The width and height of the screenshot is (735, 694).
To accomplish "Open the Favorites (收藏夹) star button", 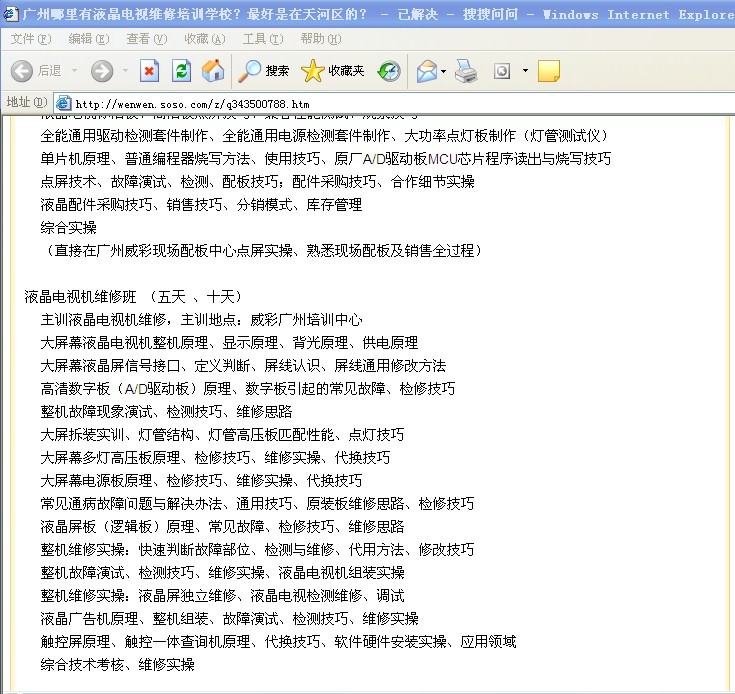I will (x=333, y=71).
